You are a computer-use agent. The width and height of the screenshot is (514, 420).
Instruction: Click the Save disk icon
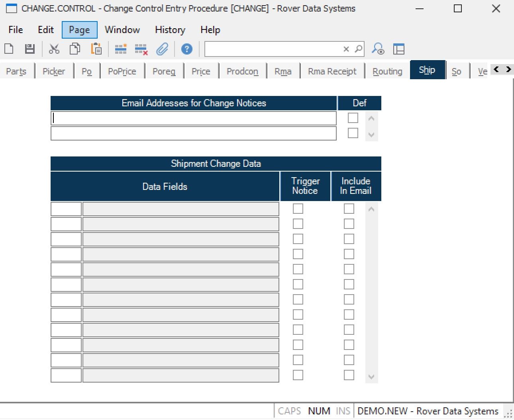pyautogui.click(x=29, y=49)
